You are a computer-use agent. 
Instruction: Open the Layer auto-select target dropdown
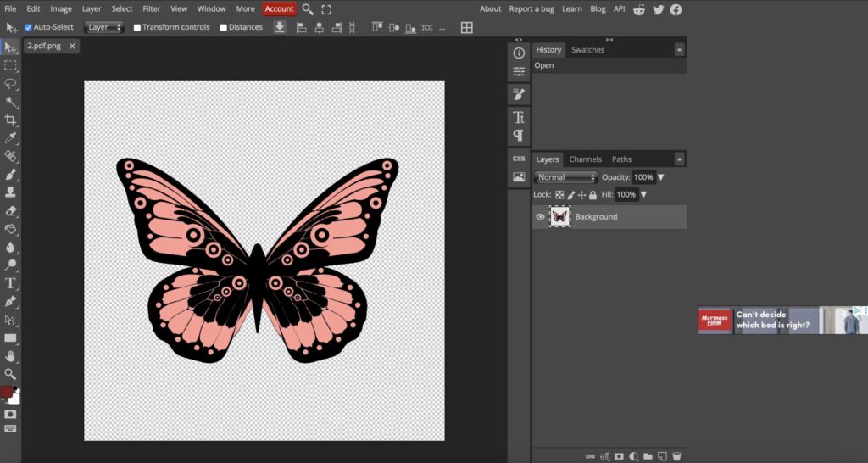tap(104, 27)
